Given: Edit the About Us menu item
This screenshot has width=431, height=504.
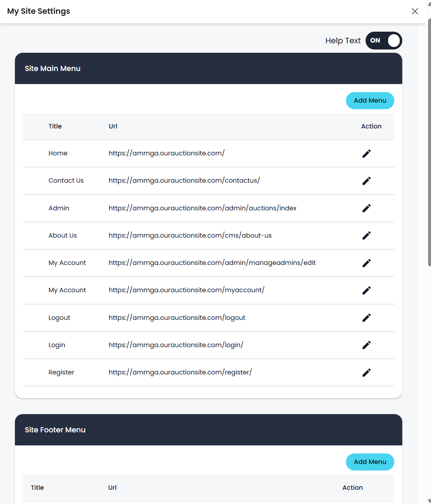Looking at the screenshot, I should pyautogui.click(x=366, y=235).
